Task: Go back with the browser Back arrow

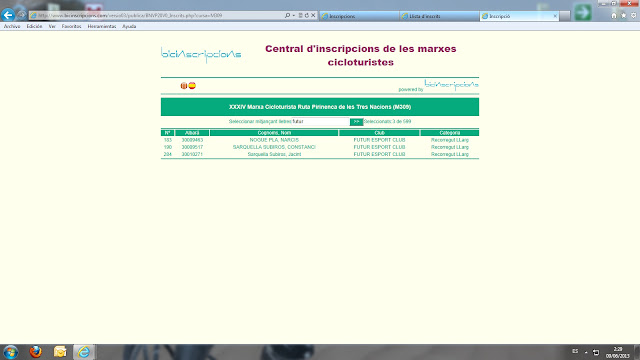Action: (8, 15)
